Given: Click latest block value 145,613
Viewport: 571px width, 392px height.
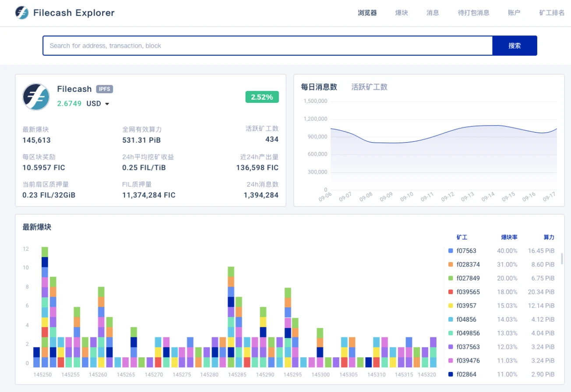Looking at the screenshot, I should [37, 140].
